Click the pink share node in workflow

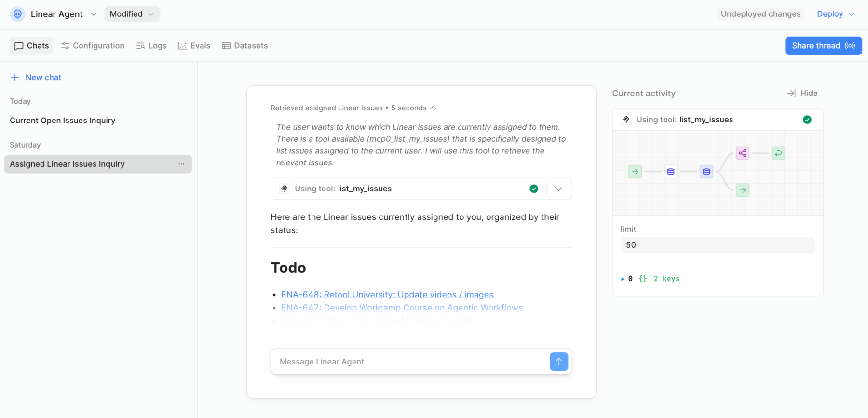coord(743,153)
